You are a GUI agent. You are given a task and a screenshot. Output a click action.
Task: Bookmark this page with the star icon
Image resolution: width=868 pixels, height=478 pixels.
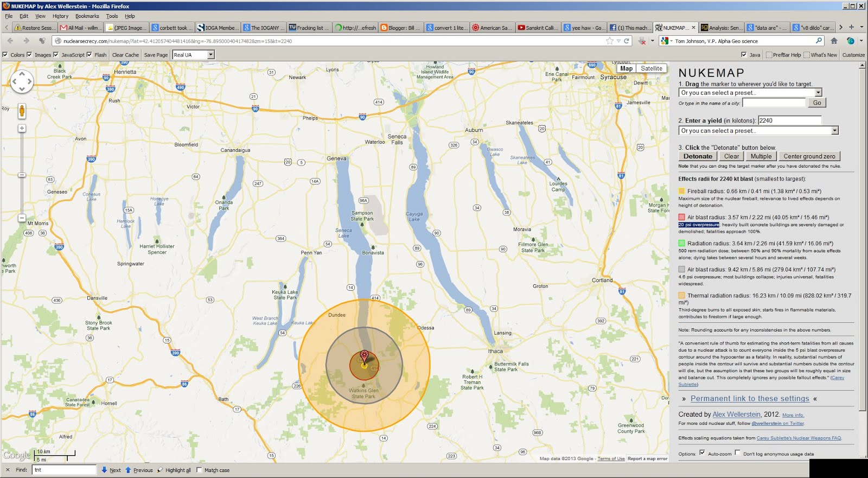point(610,41)
